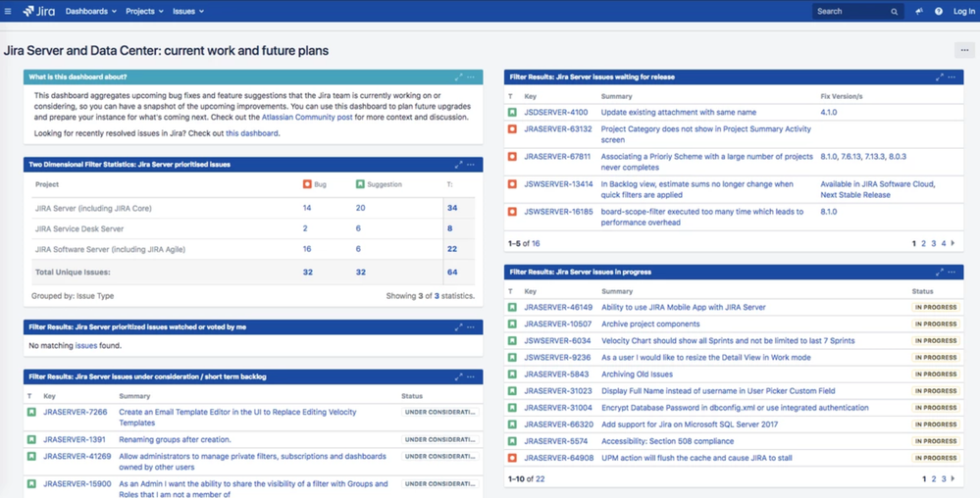Open page 3 of waiting for release results

point(934,244)
